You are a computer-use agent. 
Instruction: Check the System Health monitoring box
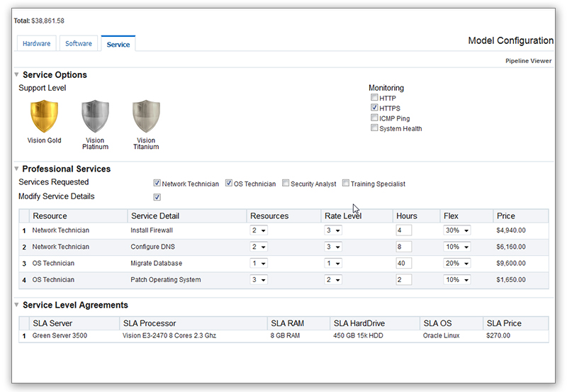pyautogui.click(x=374, y=128)
